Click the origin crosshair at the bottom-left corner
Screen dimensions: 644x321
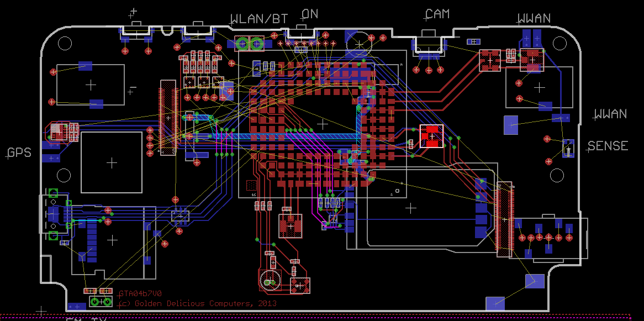40,312
